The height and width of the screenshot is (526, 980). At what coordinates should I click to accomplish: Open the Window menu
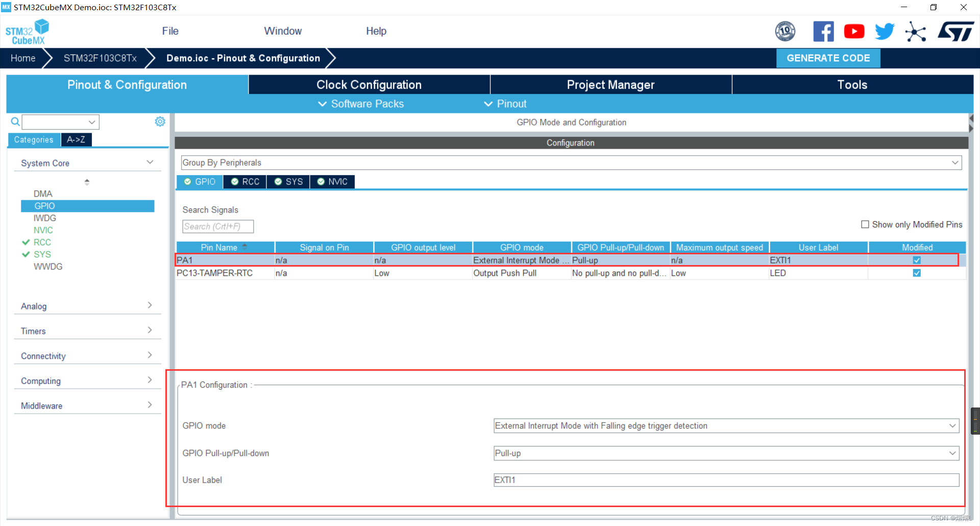click(283, 31)
